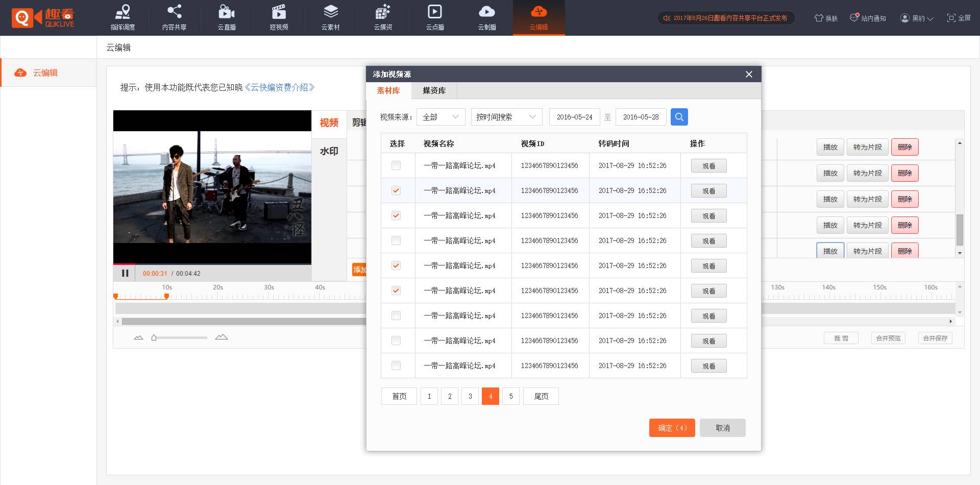Screen dimensions: 980x485
Task: Expand 按时间搜索 dropdown
Action: pyautogui.click(x=506, y=117)
